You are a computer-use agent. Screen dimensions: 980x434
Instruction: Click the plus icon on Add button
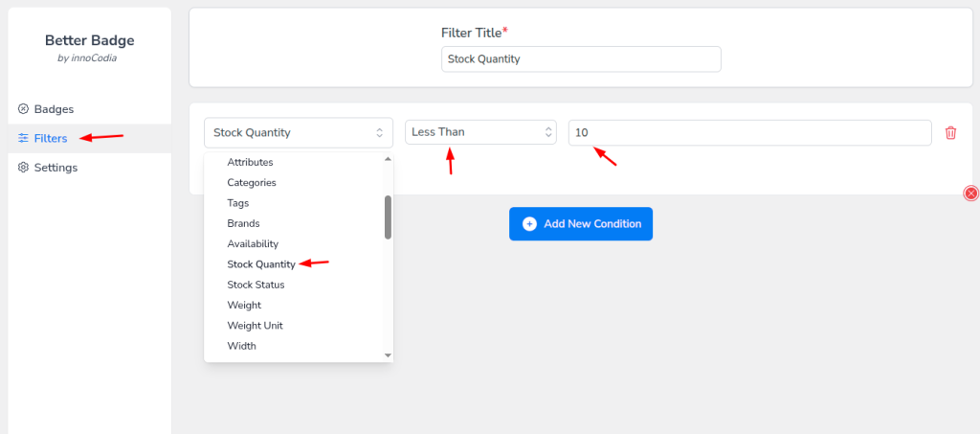529,224
